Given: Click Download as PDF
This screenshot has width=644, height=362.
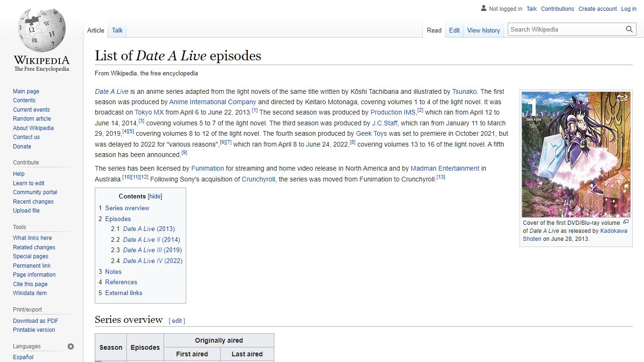Looking at the screenshot, I should tap(36, 321).
